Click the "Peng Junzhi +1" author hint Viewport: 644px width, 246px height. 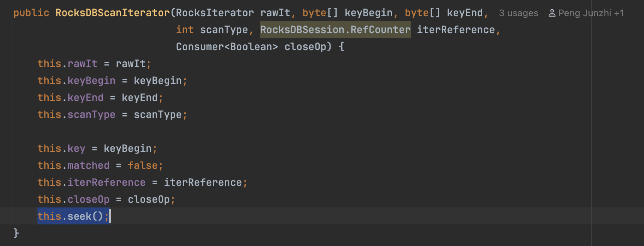[591, 13]
